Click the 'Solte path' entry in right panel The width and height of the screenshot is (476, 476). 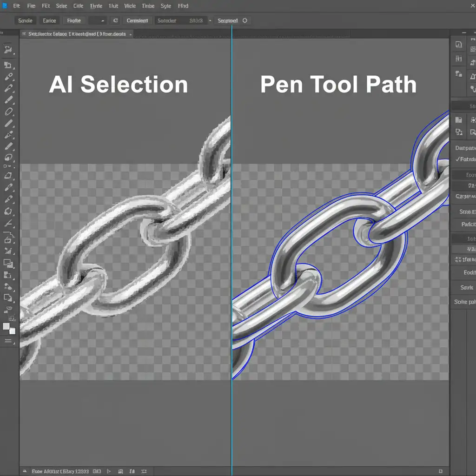pos(464,302)
